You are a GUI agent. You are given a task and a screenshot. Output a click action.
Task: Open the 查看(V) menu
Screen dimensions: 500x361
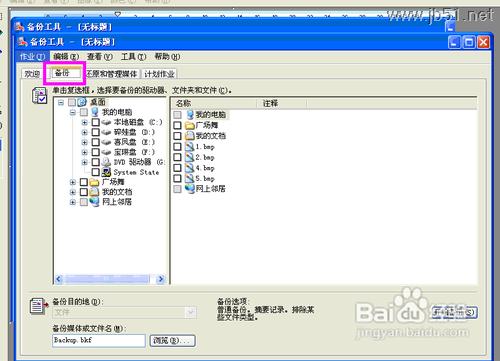100,57
